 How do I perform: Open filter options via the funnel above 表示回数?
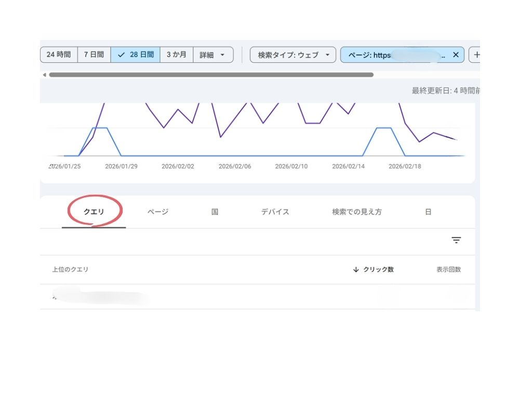coord(456,240)
